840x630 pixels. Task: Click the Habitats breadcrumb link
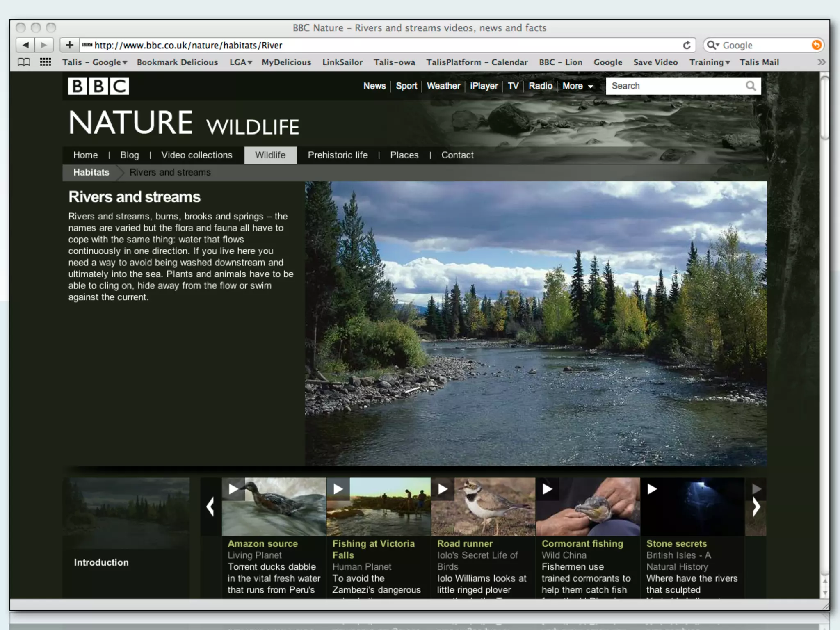pyautogui.click(x=91, y=172)
